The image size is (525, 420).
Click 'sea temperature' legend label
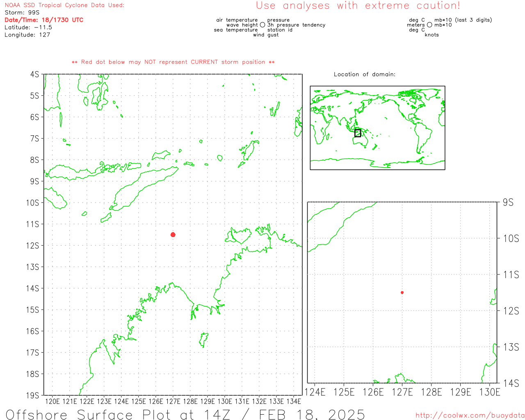pyautogui.click(x=236, y=30)
